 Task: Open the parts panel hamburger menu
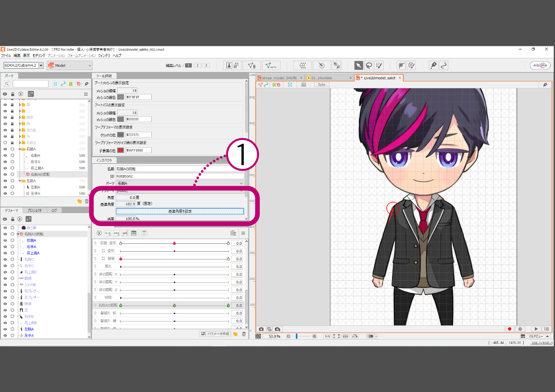[x=86, y=94]
